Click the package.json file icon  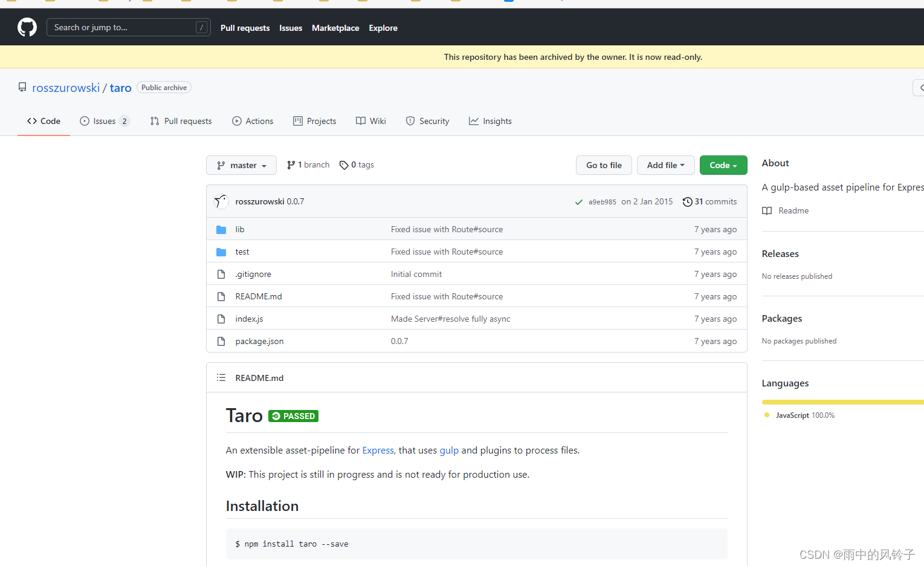tap(221, 342)
